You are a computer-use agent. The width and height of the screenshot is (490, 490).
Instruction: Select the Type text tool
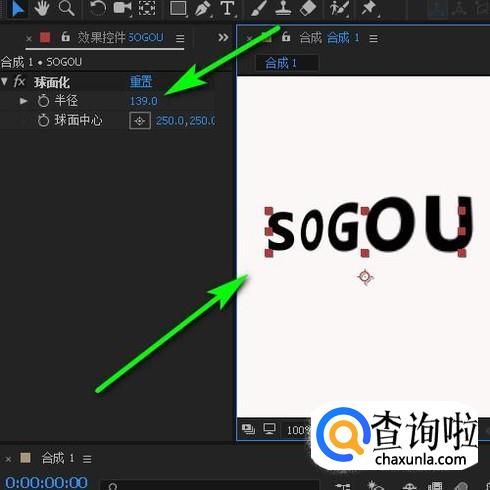click(x=228, y=9)
